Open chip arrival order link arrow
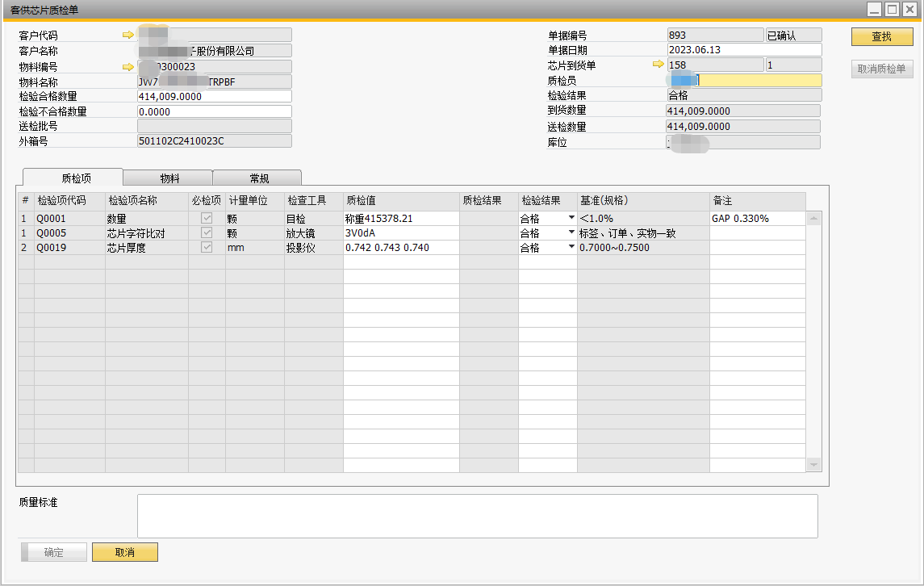924x586 pixels. point(659,64)
